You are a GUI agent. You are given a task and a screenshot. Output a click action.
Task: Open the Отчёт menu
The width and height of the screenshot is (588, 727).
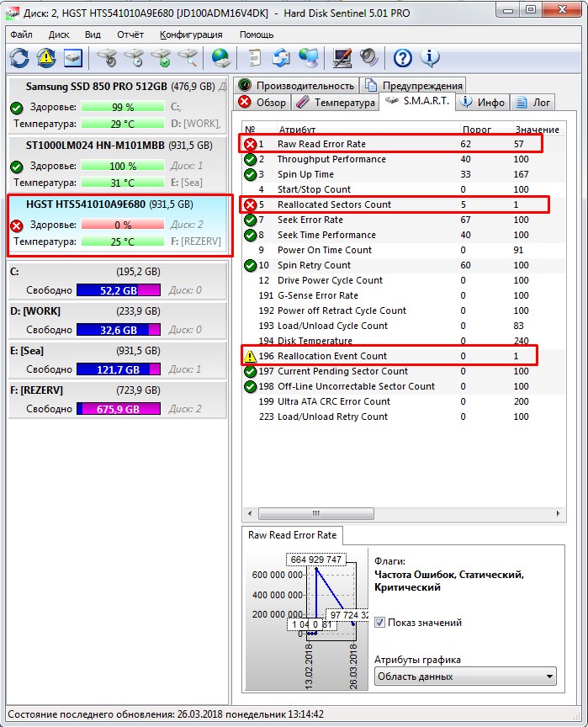pyautogui.click(x=130, y=34)
